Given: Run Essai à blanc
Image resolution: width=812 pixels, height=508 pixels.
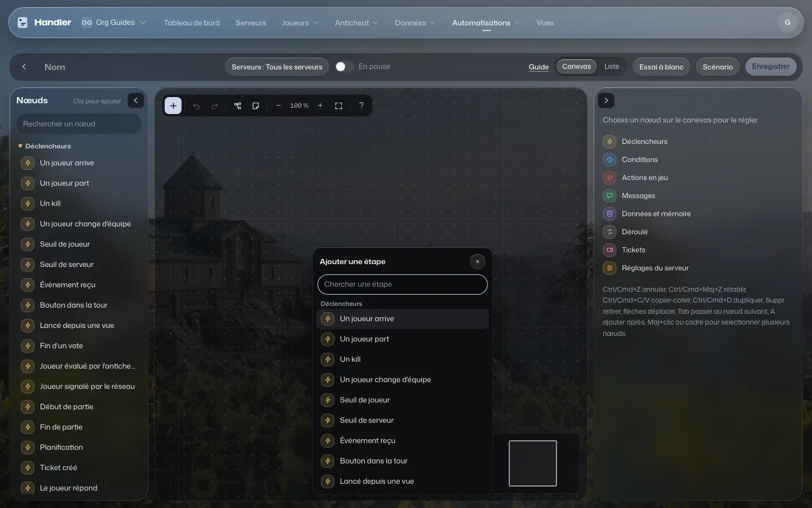Looking at the screenshot, I should (x=661, y=67).
